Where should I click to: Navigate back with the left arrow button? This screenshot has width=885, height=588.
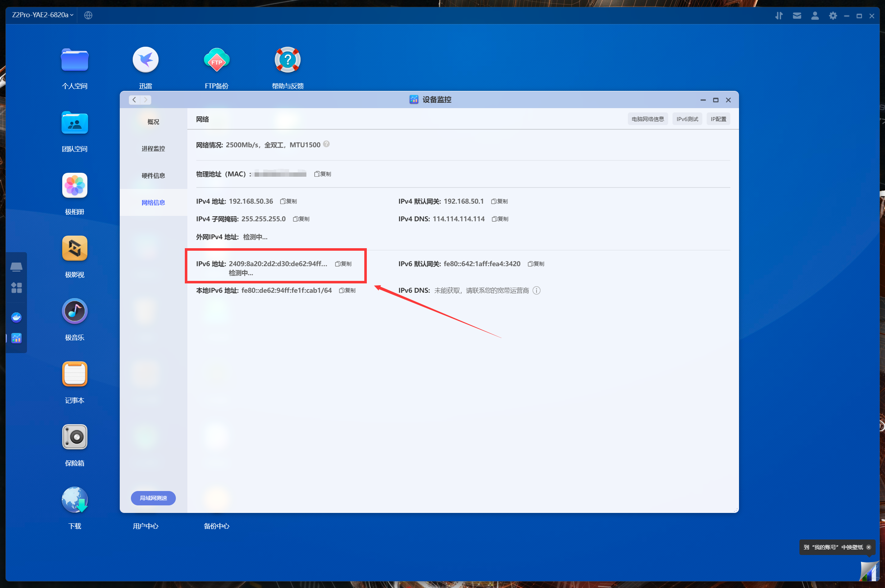coord(134,100)
